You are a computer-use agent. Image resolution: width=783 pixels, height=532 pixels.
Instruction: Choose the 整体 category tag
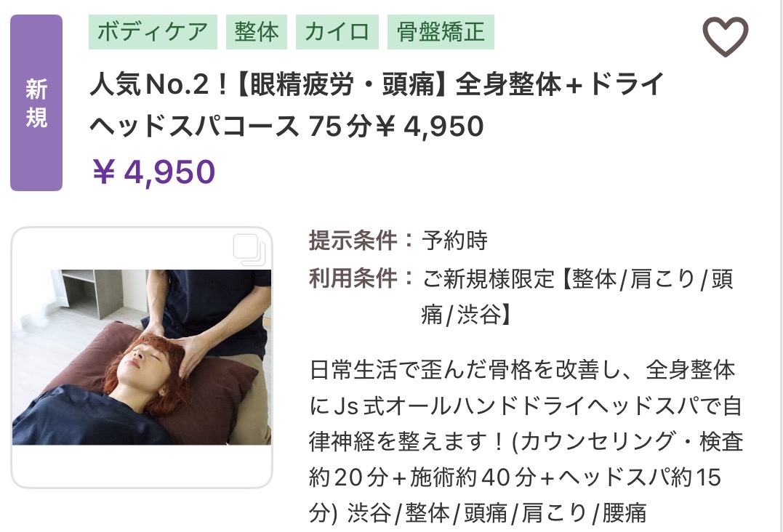pos(256,32)
